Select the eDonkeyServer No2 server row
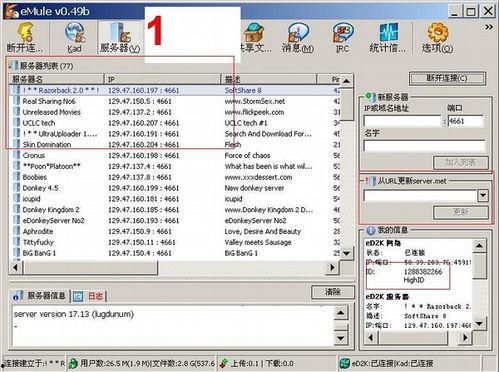The width and height of the screenshot is (499, 372). coord(175,221)
